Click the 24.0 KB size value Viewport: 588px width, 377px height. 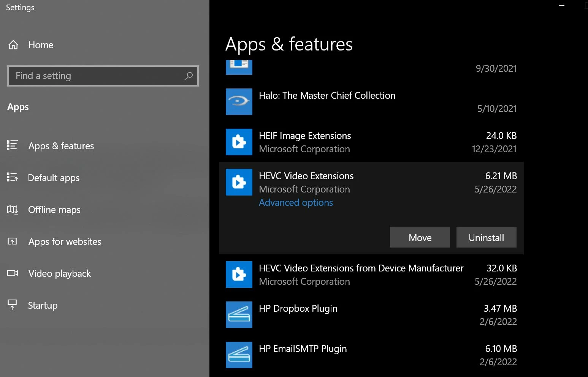[x=501, y=136]
